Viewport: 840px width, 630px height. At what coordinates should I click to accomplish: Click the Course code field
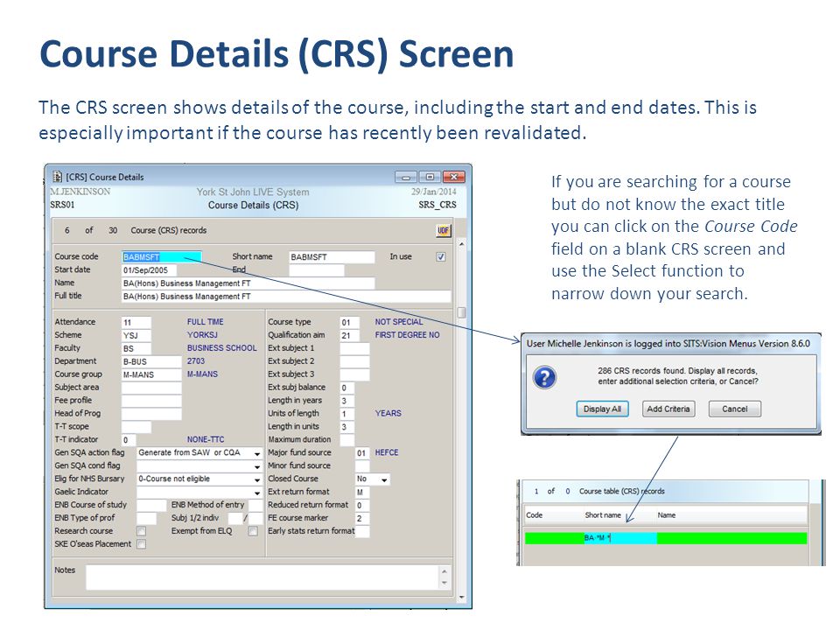tap(162, 257)
